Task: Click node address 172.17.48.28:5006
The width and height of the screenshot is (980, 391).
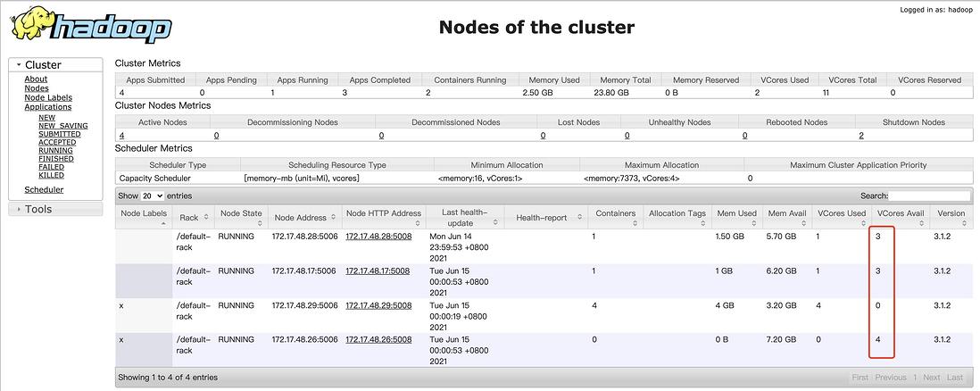Action: (303, 237)
